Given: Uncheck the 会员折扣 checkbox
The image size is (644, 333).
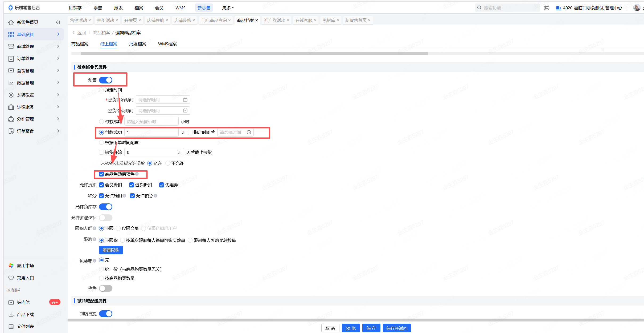Looking at the screenshot, I should [x=101, y=185].
